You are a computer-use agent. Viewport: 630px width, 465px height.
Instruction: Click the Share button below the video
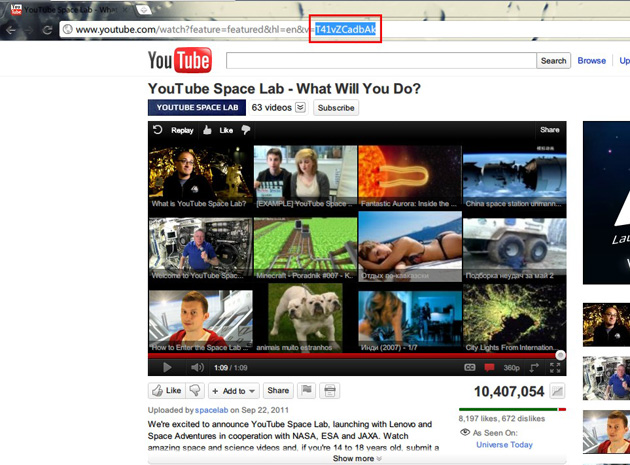(x=278, y=391)
